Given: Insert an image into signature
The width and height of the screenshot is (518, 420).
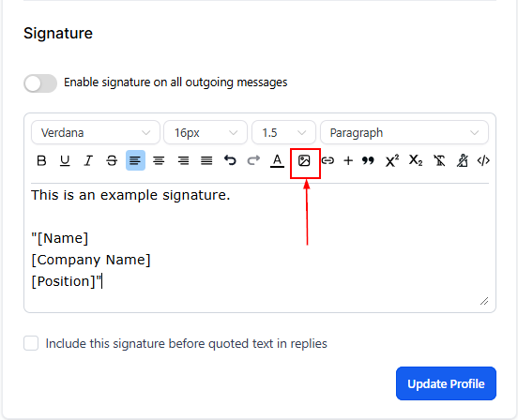Looking at the screenshot, I should [x=304, y=160].
